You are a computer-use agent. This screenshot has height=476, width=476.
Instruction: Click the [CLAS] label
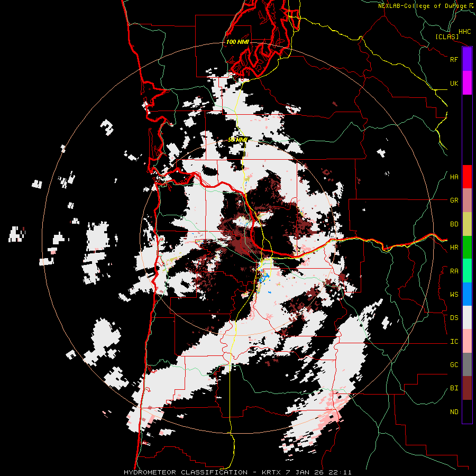pyautogui.click(x=447, y=37)
